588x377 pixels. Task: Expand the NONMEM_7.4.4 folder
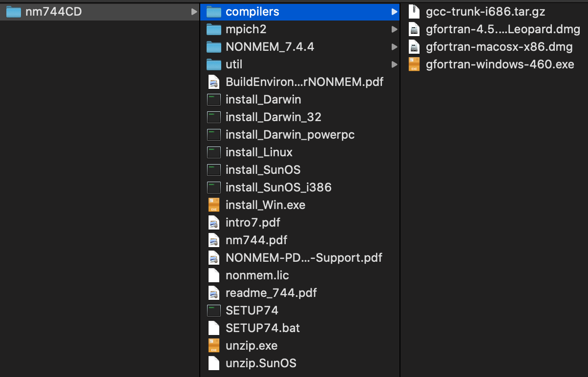[x=395, y=46]
